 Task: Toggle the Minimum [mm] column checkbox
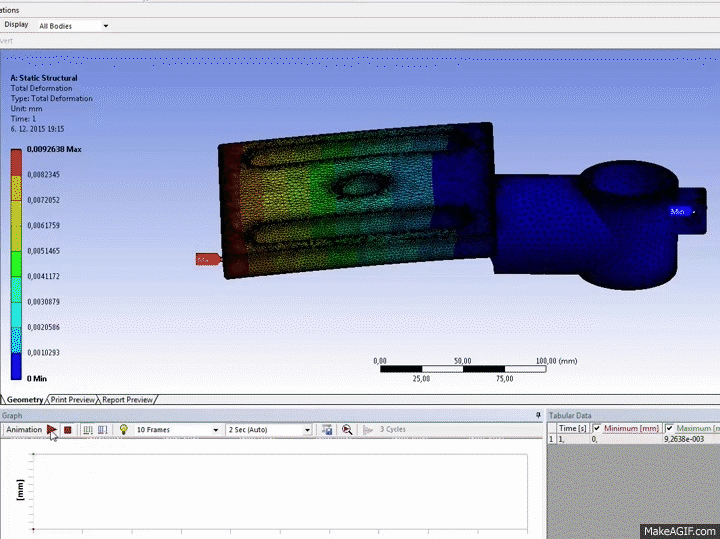coord(597,428)
